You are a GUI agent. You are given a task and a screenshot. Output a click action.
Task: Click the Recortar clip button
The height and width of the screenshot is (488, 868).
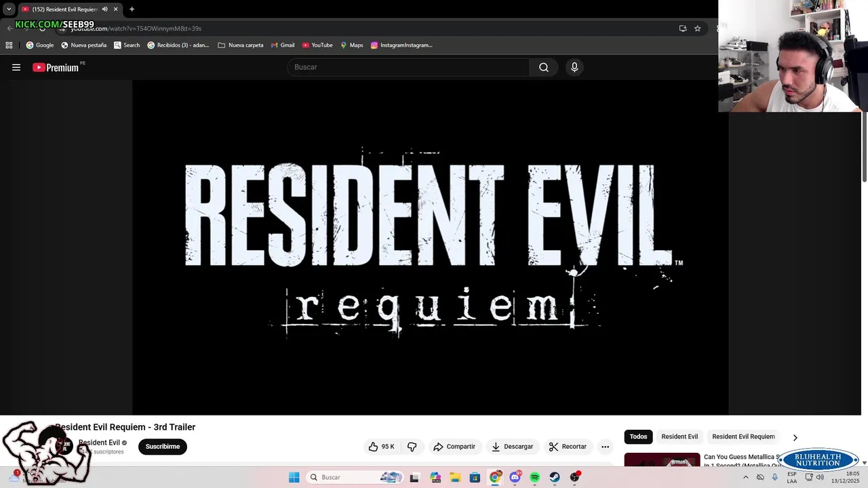[568, 447]
